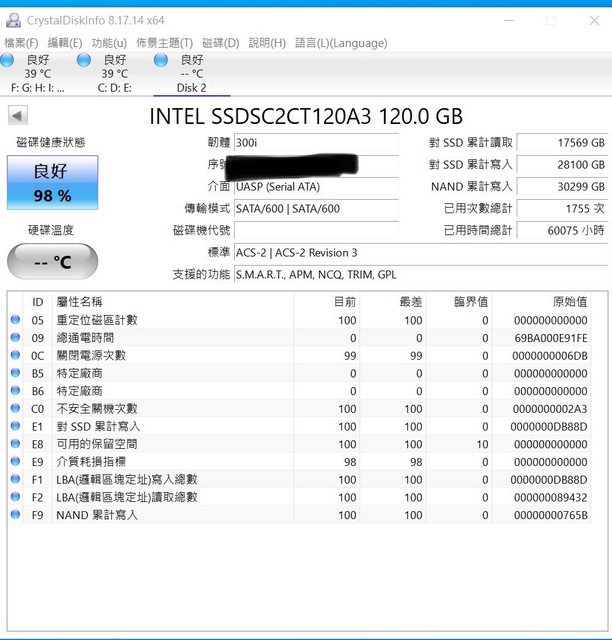Select the F: G: H: I: drive tab
Screen dimensions: 612x640
(x=38, y=74)
